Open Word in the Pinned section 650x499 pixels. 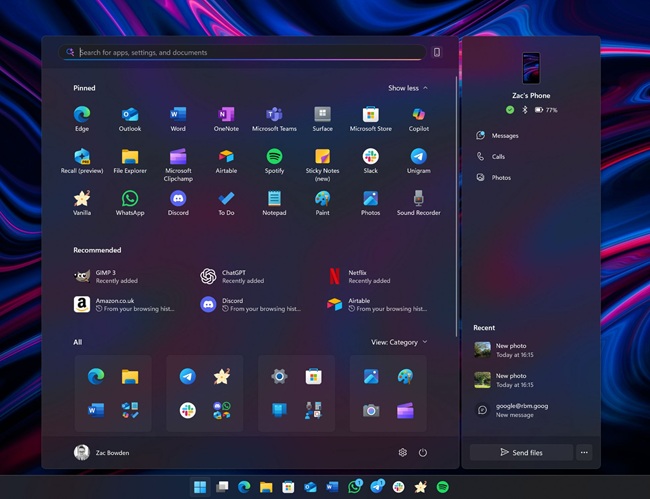(x=178, y=119)
